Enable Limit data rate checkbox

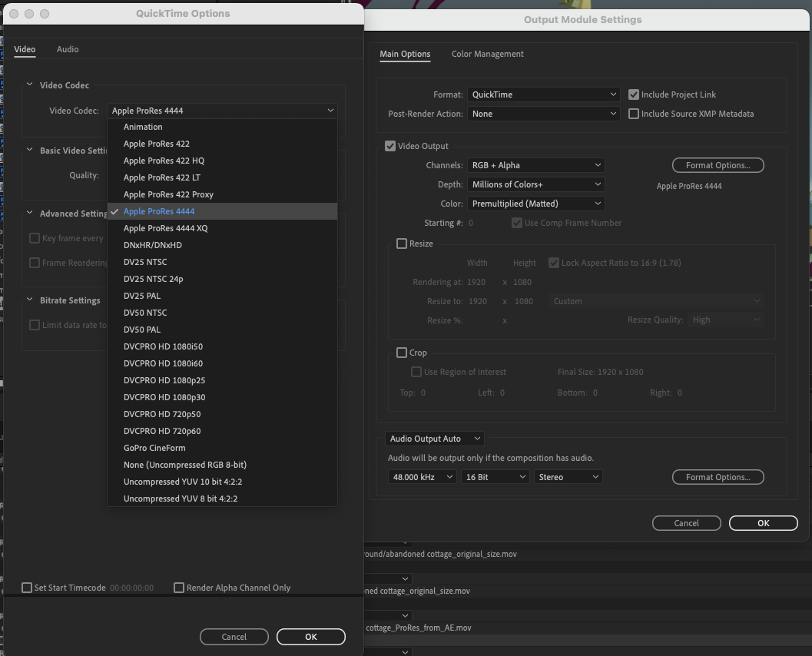pos(35,325)
